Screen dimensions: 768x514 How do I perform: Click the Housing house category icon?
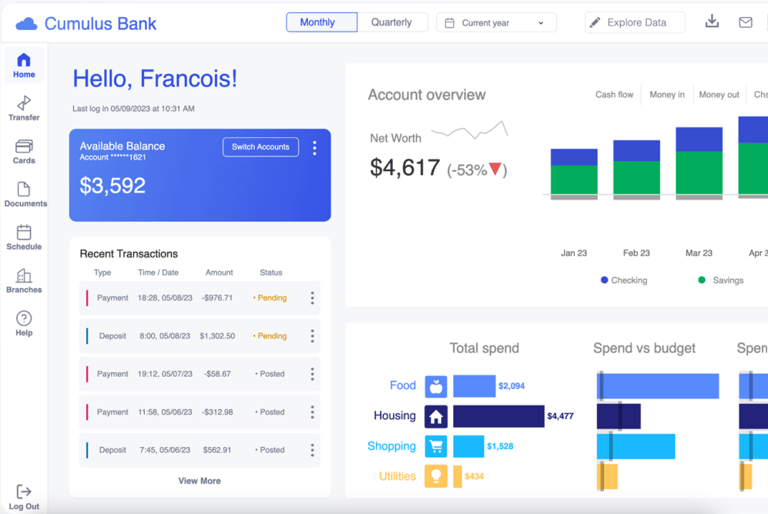(x=436, y=416)
